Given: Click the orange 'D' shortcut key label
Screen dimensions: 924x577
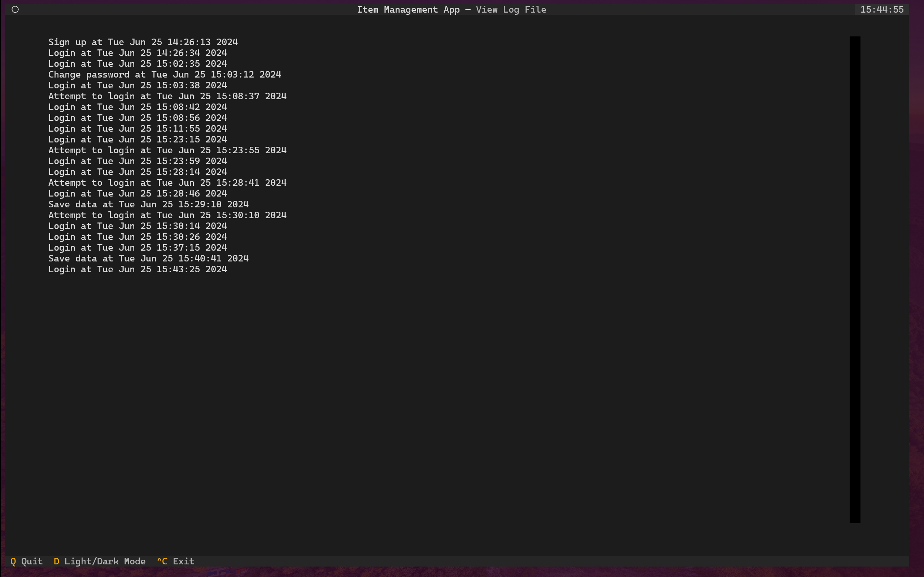Looking at the screenshot, I should click(57, 561).
